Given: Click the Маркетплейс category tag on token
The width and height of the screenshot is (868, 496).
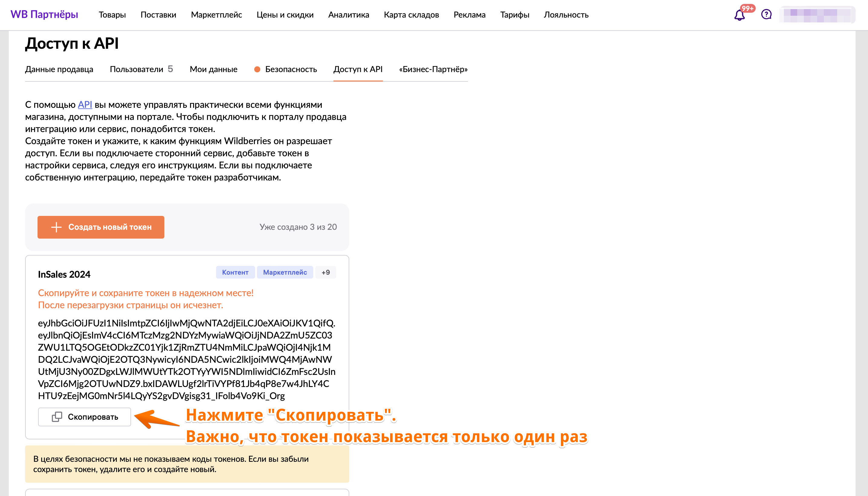Looking at the screenshot, I should pyautogui.click(x=285, y=272).
